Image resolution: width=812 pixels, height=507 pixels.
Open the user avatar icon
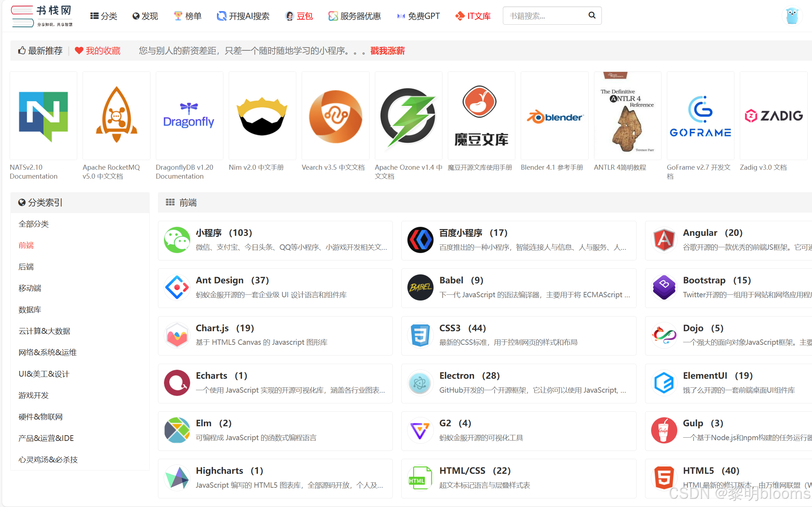(x=792, y=16)
